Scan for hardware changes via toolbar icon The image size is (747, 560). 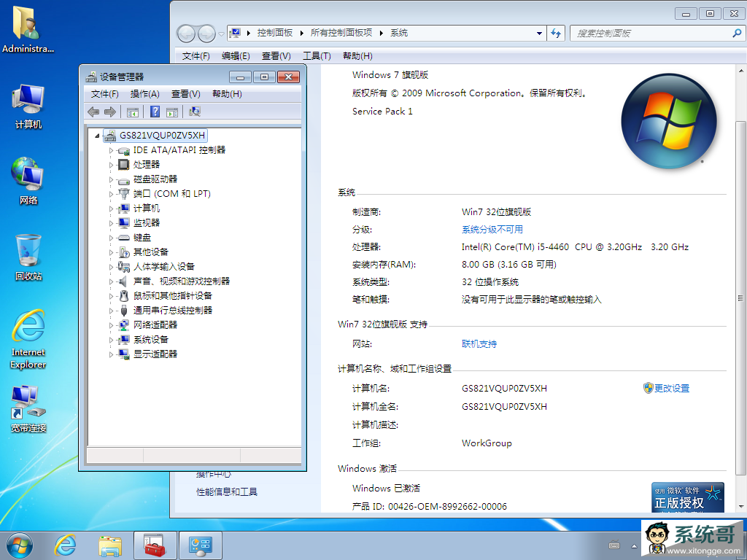[194, 112]
